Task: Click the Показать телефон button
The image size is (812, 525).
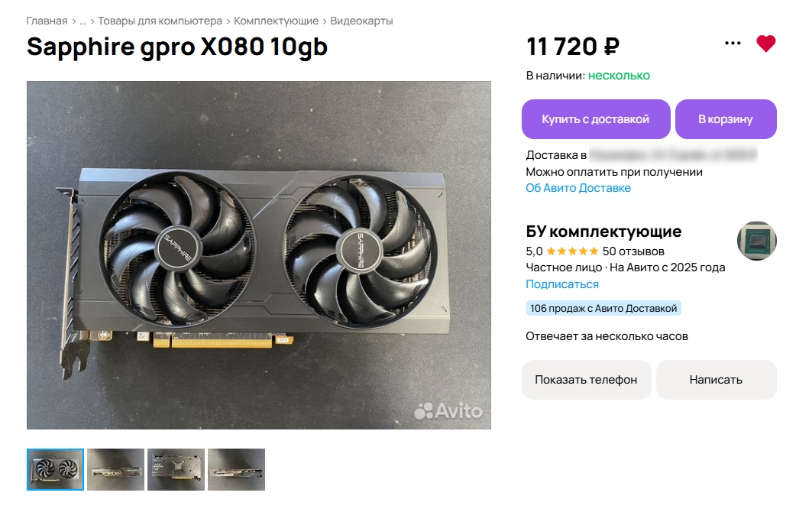Action: (586, 380)
